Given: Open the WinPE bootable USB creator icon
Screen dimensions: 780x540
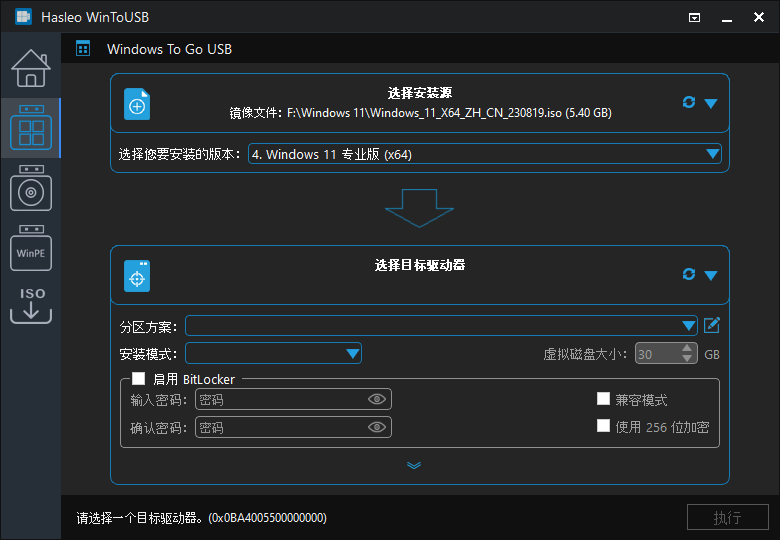Looking at the screenshot, I should [30, 248].
